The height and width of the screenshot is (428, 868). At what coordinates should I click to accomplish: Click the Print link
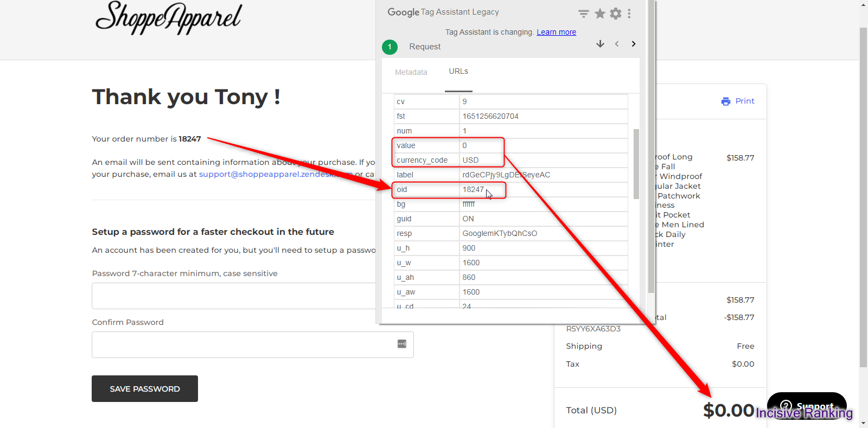744,101
